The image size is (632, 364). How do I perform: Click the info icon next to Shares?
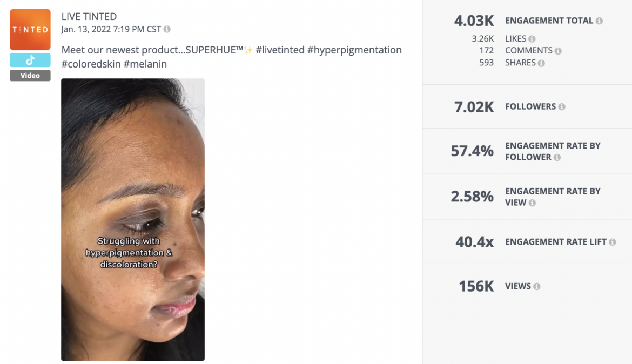click(x=543, y=62)
